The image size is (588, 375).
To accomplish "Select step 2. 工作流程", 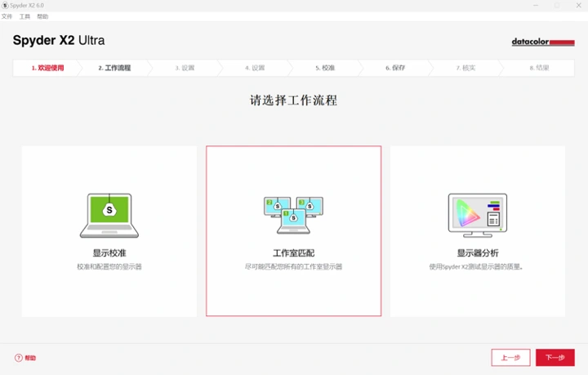I will click(x=114, y=68).
